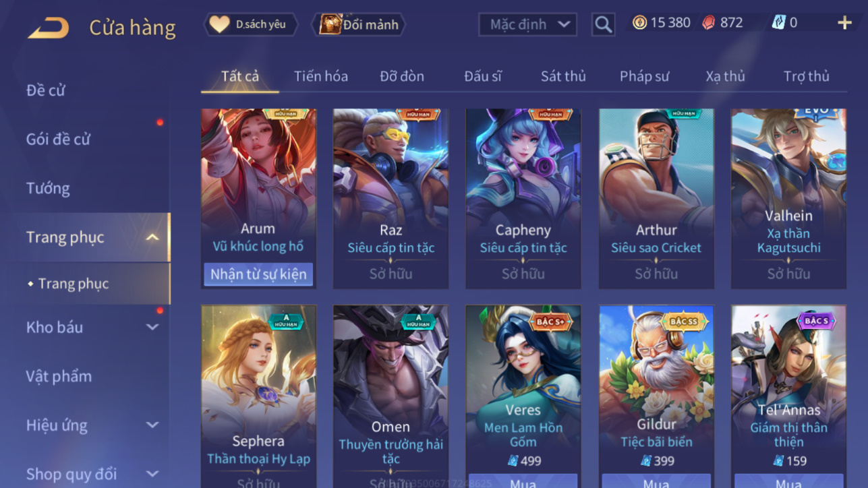This screenshot has width=868, height=488.
Task: Expand the Hiệu ứng sidebar section
Action: coord(152,425)
